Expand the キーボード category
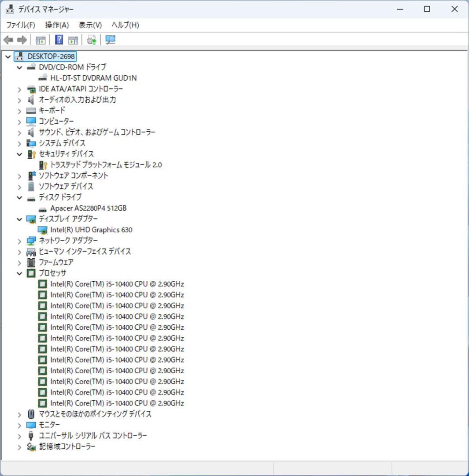The width and height of the screenshot is (469, 476). (19, 111)
